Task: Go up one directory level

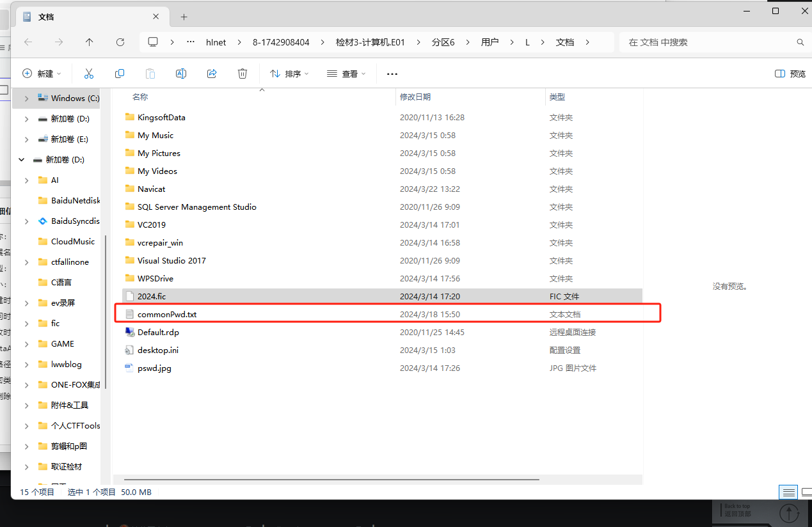Action: (x=90, y=42)
